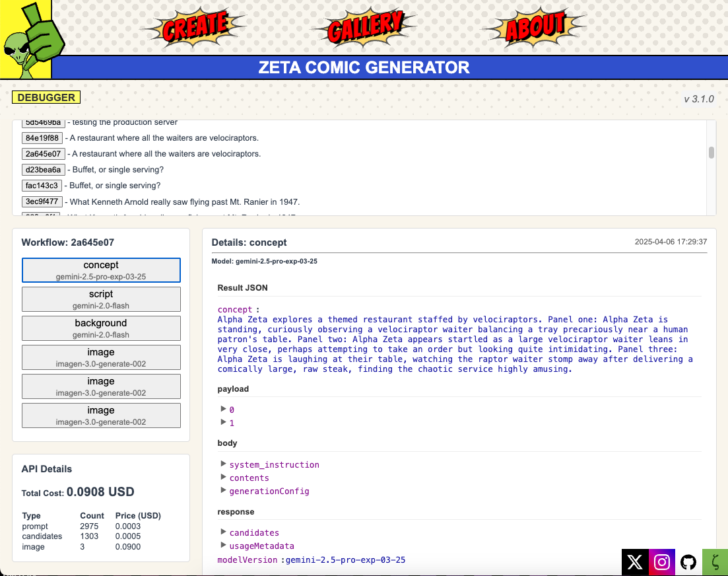Click the 'Result JSON' section heading

[243, 287]
